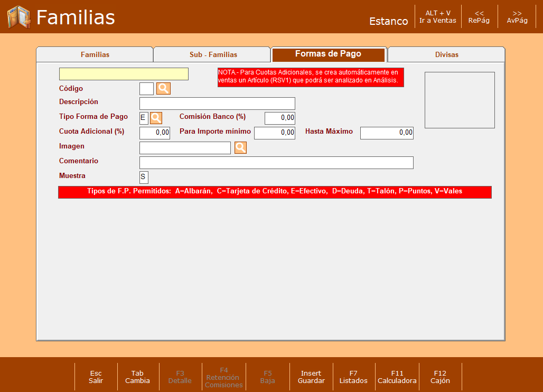The height and width of the screenshot is (392, 543).
Task: Click the F5 Baja button
Action: tap(267, 377)
